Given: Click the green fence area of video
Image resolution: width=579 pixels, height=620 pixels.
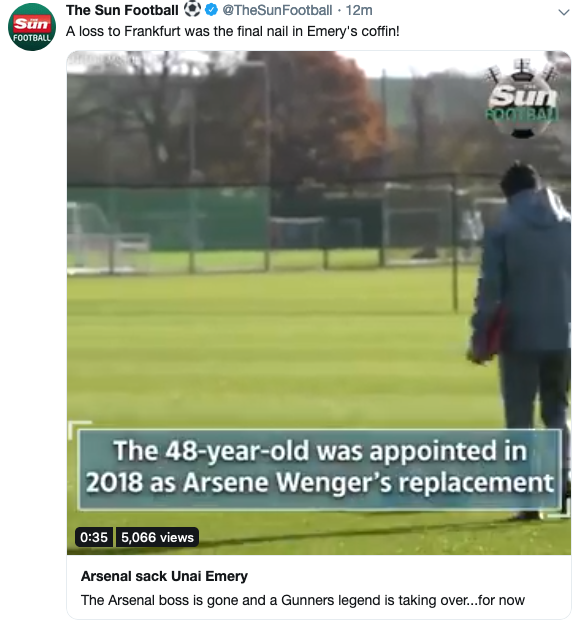Looking at the screenshot, I should 168,217.
